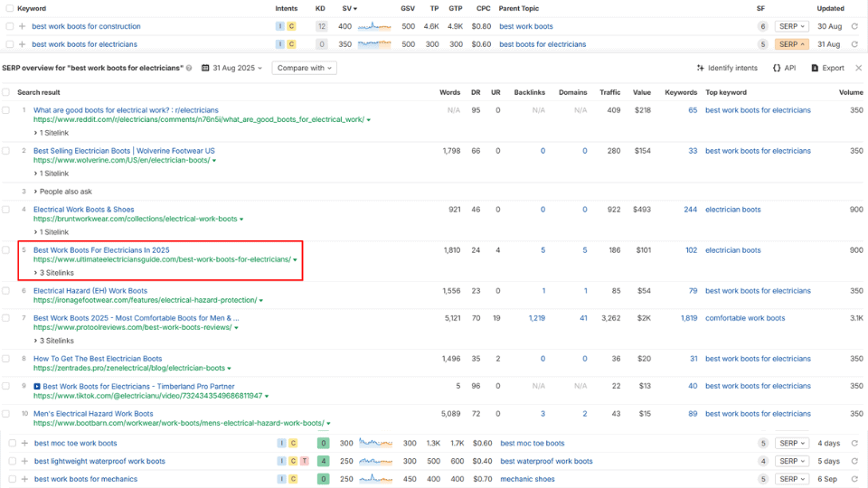Click Top keyword column header
The width and height of the screenshot is (868, 488).
point(726,92)
